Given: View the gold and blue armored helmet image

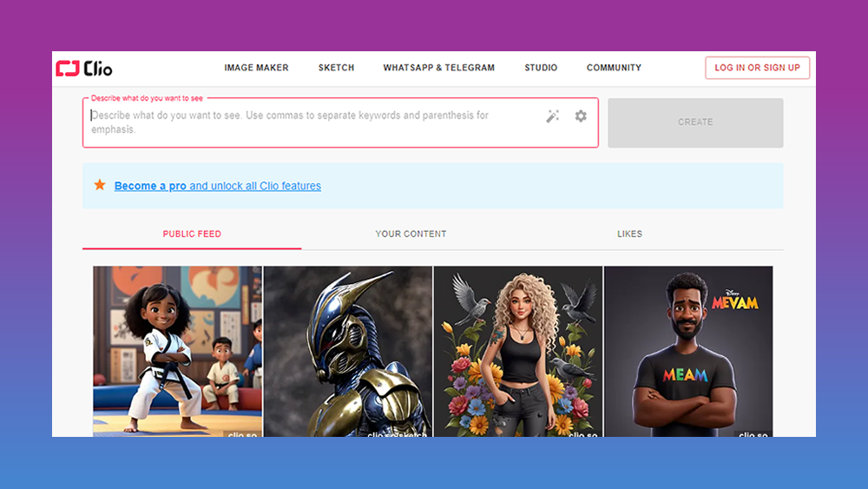Looking at the screenshot, I should pos(347,351).
